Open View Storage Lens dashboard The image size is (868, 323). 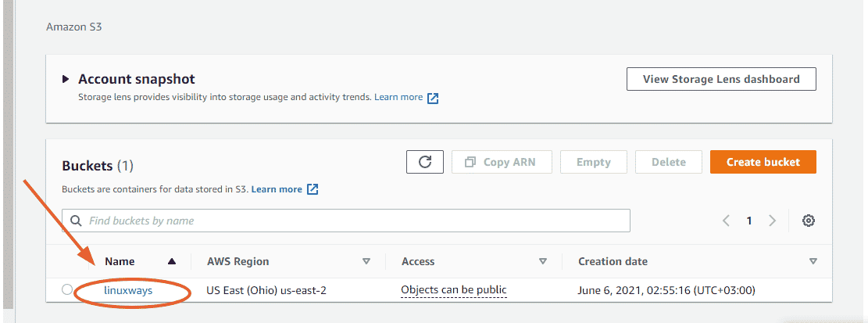(x=721, y=79)
